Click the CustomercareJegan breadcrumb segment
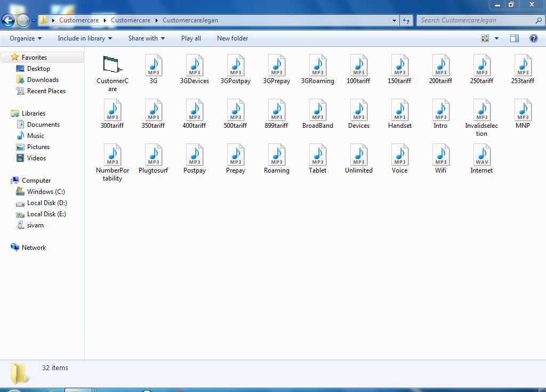The image size is (546, 392). pos(190,20)
